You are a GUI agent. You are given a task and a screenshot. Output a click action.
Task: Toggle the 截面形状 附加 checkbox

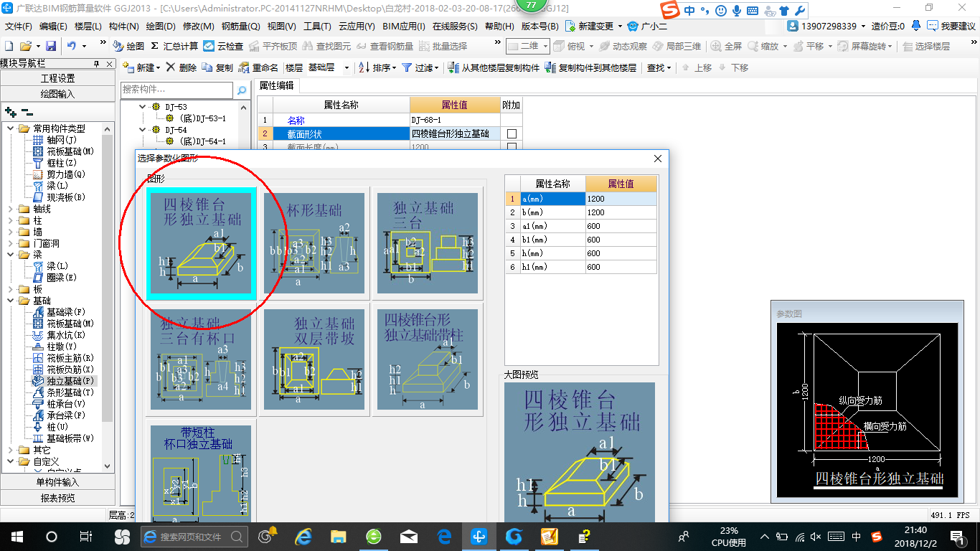click(512, 134)
